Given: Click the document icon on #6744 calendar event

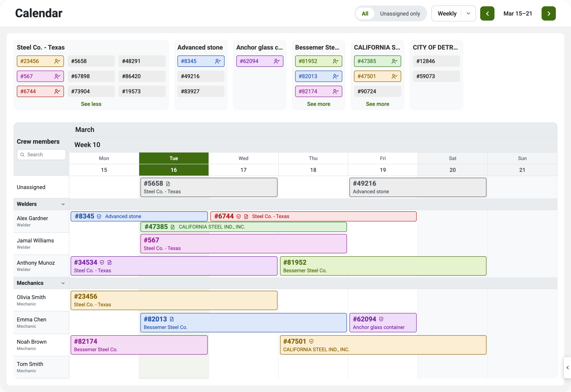Looking at the screenshot, I should tap(246, 217).
